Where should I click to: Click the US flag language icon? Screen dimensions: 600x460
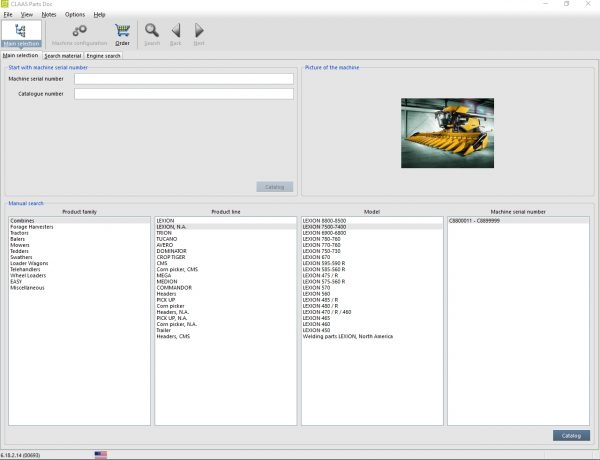101,455
